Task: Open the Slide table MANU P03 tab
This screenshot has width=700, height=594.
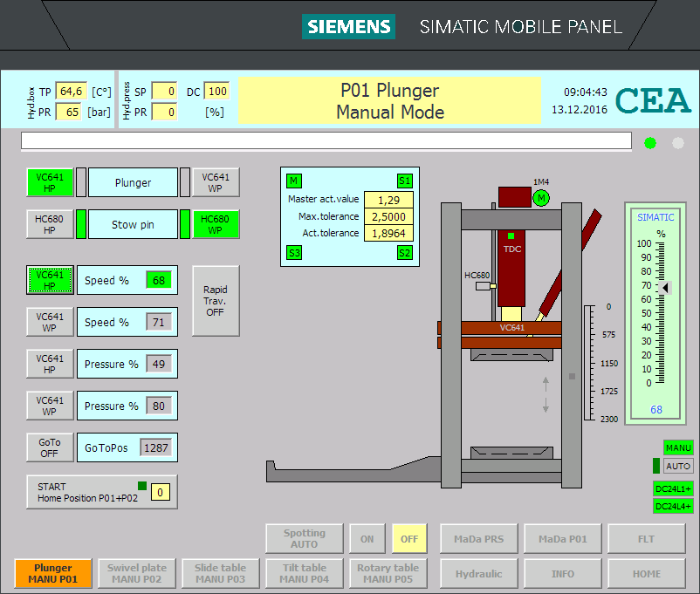Action: point(221,573)
